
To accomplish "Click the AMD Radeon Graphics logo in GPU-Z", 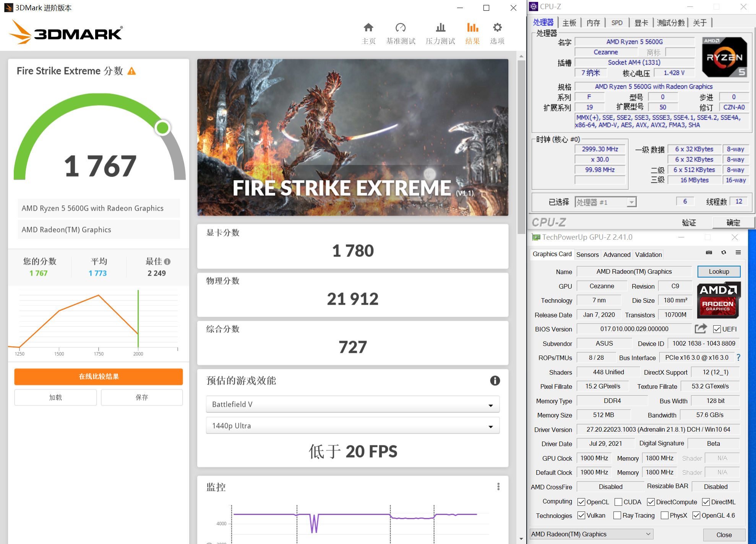I will pos(719,300).
